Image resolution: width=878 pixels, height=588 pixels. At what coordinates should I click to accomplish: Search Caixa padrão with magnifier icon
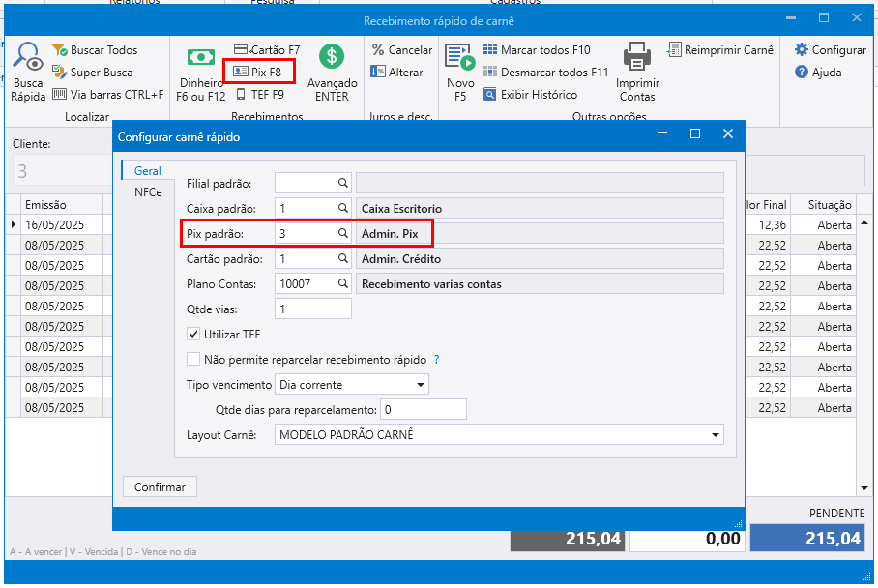pyautogui.click(x=342, y=208)
